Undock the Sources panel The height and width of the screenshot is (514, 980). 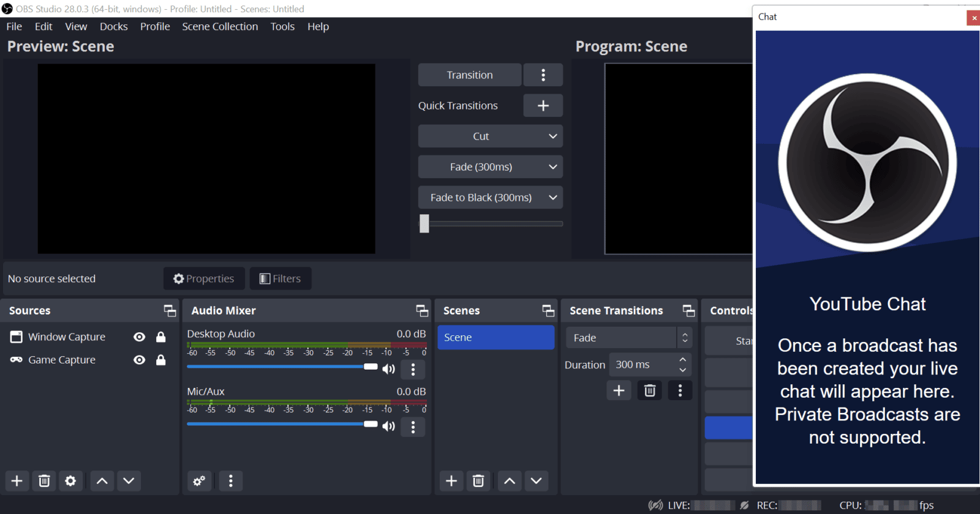pos(170,311)
